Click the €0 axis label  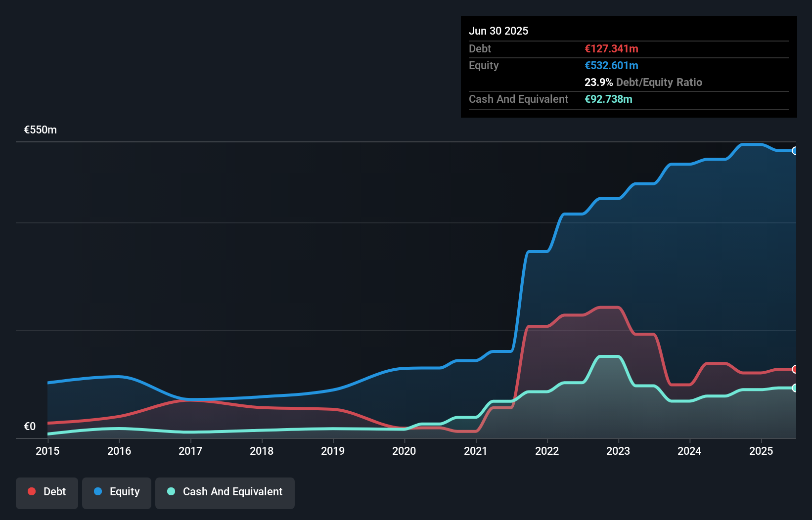pos(30,426)
